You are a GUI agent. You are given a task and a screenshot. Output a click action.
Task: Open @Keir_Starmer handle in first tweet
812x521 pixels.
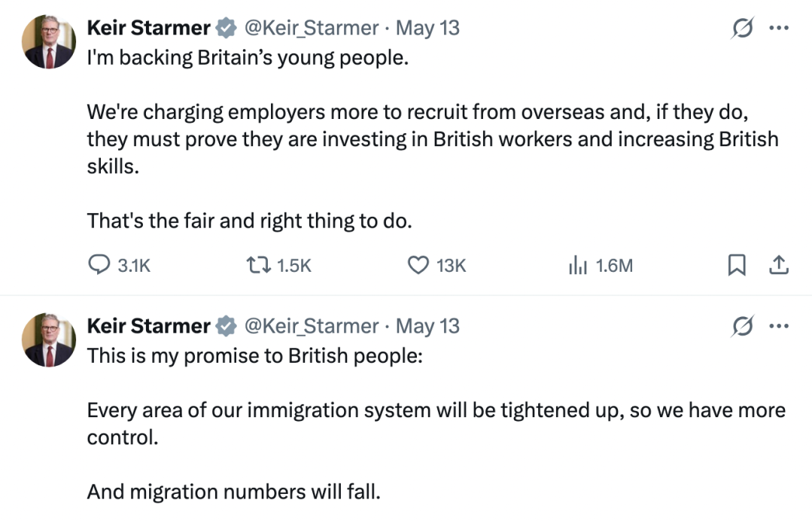click(x=312, y=28)
